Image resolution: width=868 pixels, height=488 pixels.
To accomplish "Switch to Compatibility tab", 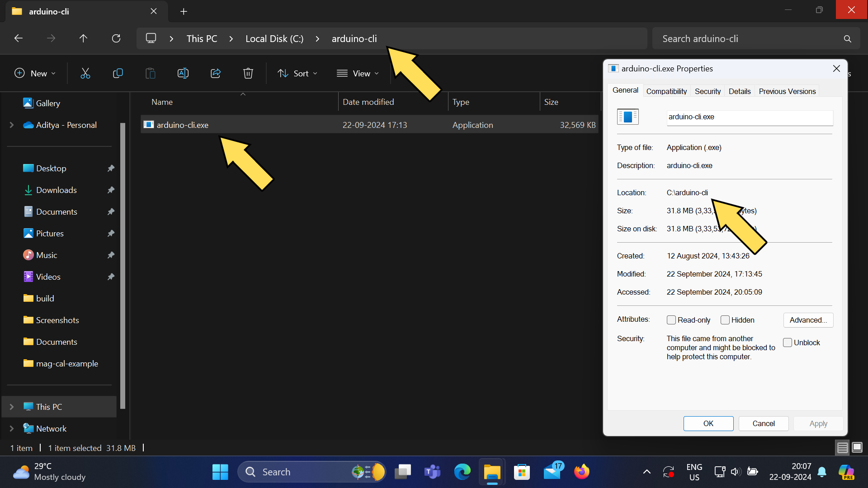I will [x=666, y=91].
